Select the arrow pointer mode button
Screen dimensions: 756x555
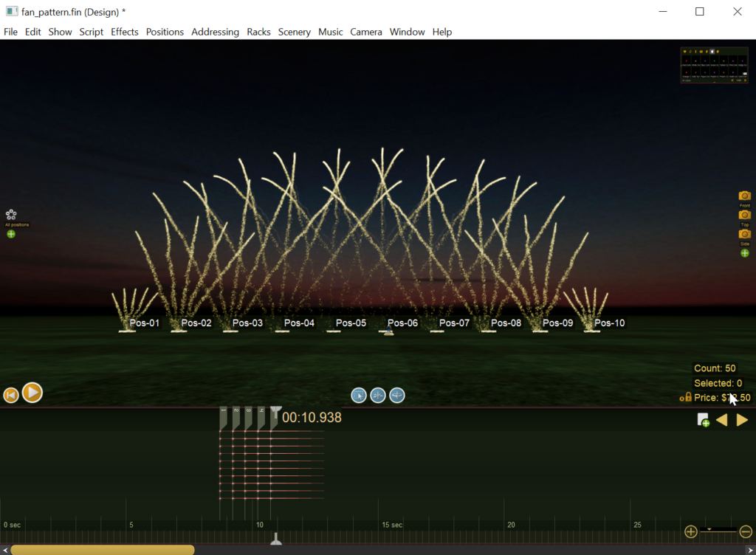358,396
